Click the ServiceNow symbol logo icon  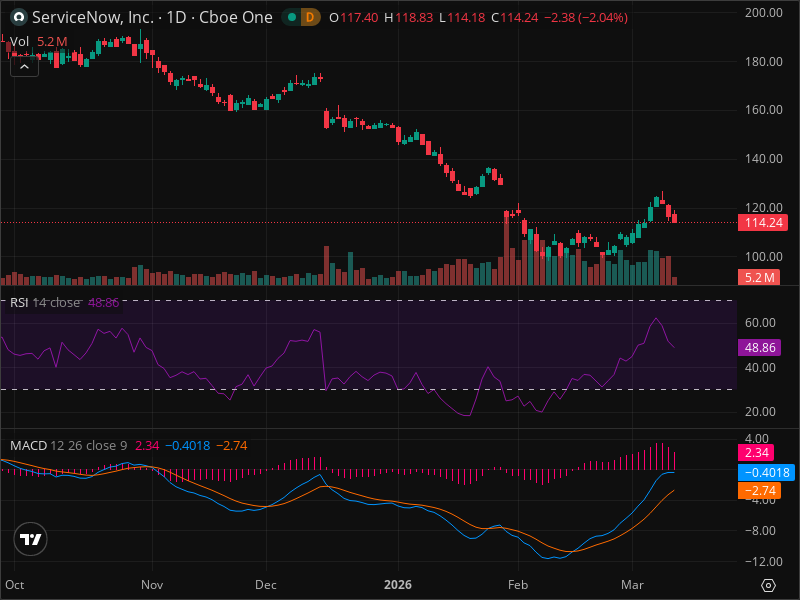click(19, 17)
